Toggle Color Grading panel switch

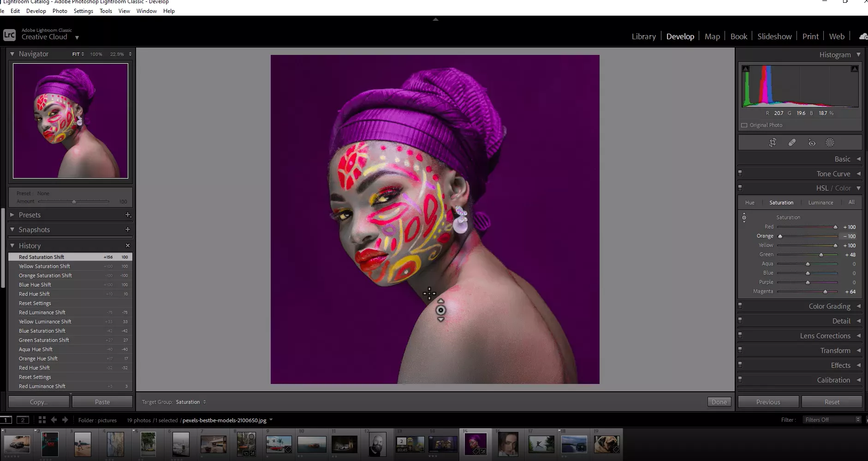coord(740,305)
